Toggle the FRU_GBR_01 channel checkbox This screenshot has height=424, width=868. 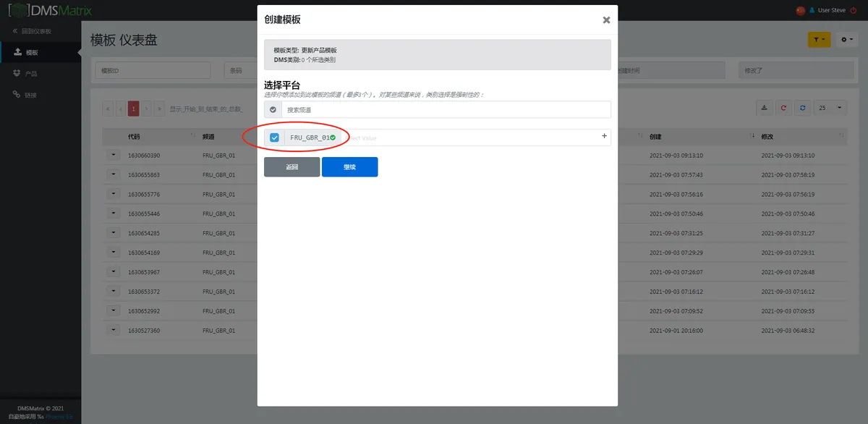[274, 137]
